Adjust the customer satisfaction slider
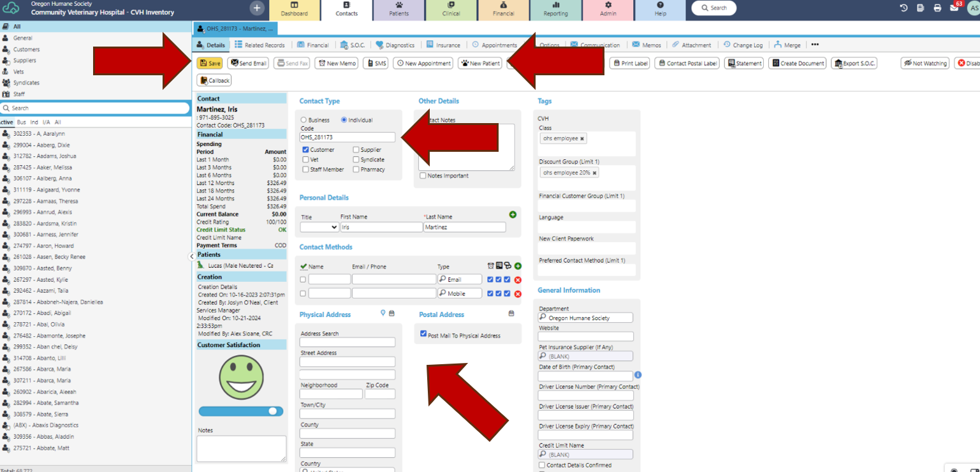The image size is (980, 472). click(241, 411)
